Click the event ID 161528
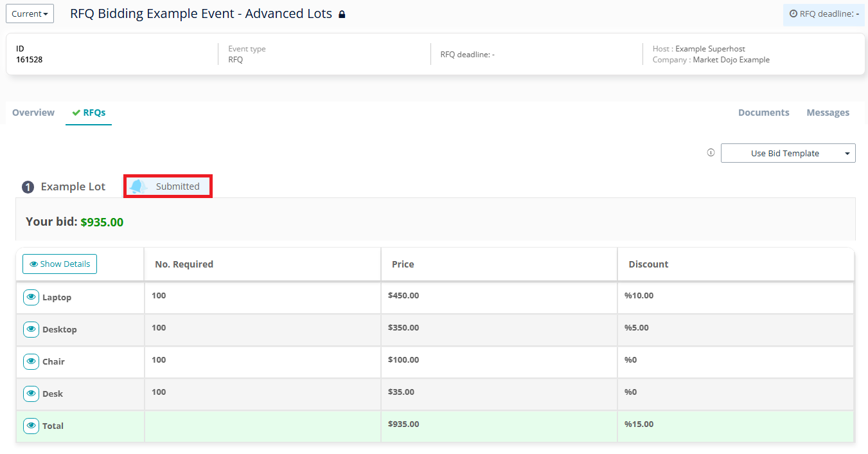The width and height of the screenshot is (868, 454). click(30, 60)
